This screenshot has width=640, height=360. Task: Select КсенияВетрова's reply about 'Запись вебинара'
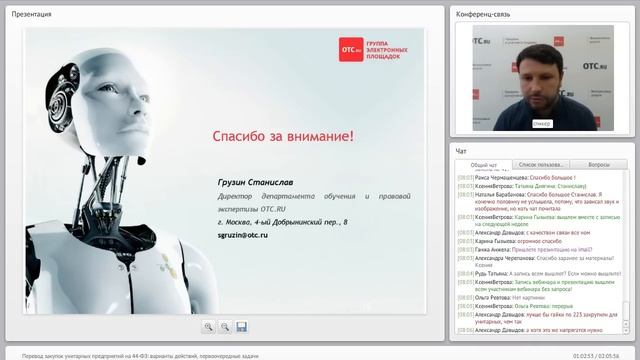536,285
